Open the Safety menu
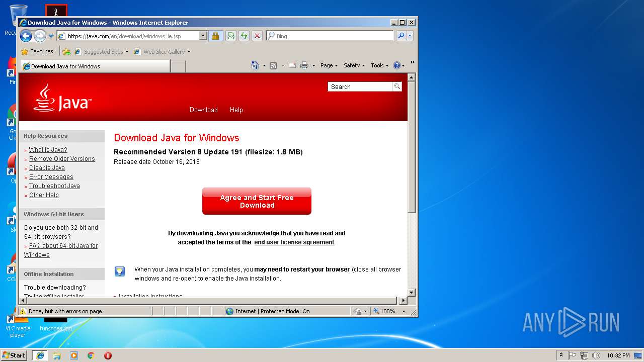This screenshot has width=644, height=362. [354, 65]
